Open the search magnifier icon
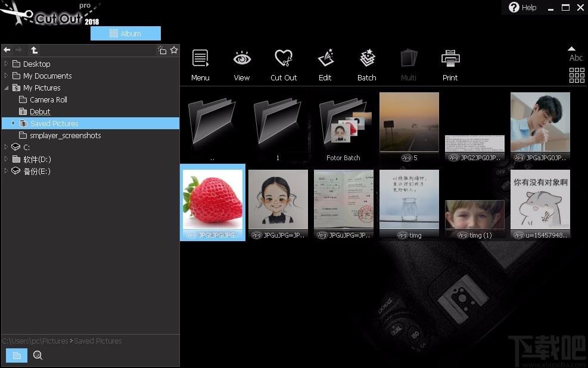The image size is (588, 368). [38, 355]
